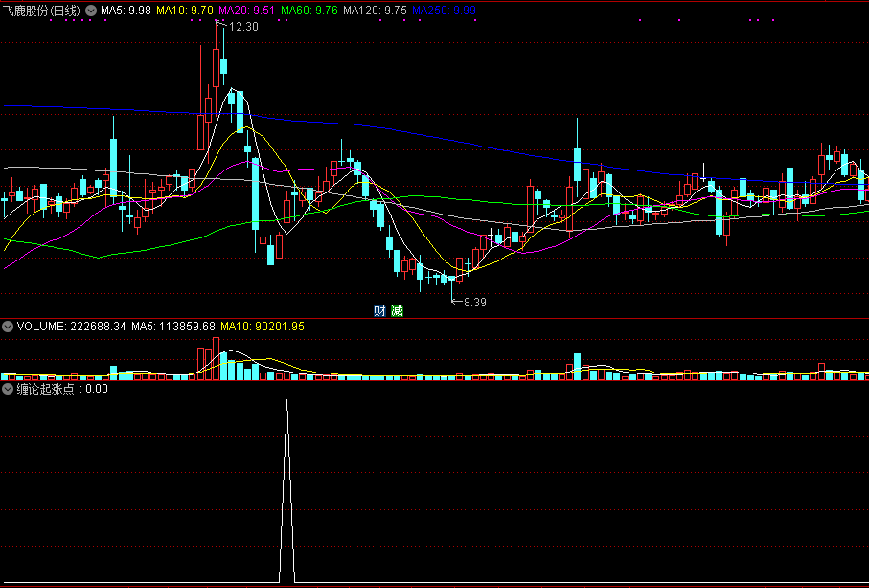Click the 8.39 low price label

475,302
